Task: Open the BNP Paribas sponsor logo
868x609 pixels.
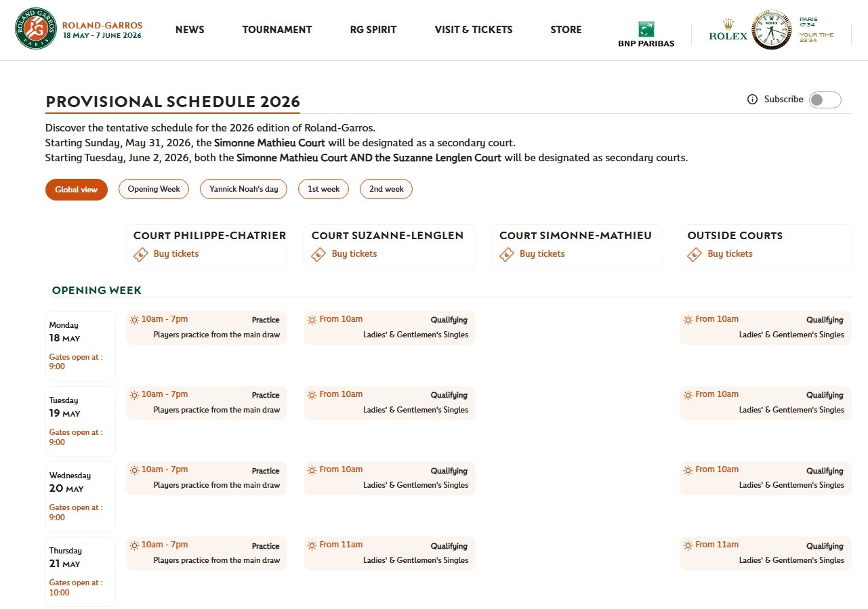Action: point(646,35)
